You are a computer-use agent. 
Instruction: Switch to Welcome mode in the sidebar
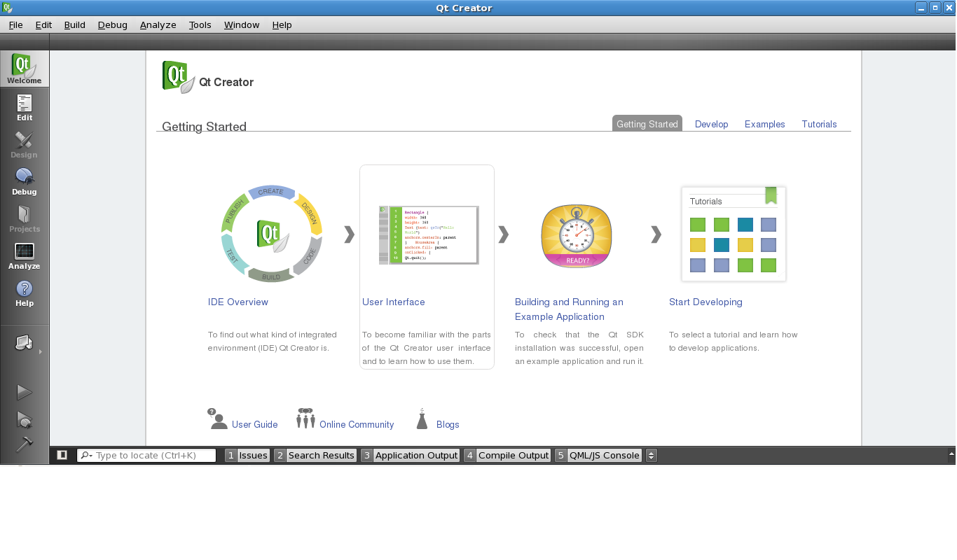point(25,69)
